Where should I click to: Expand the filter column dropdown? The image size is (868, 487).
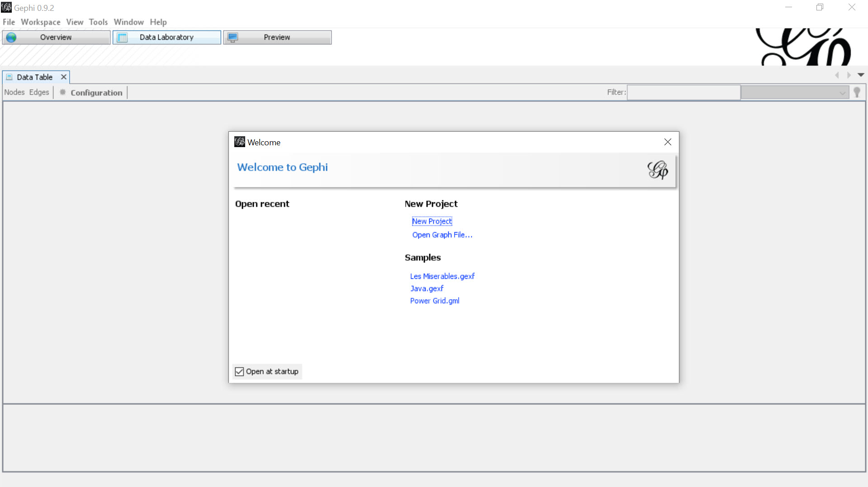pos(795,92)
